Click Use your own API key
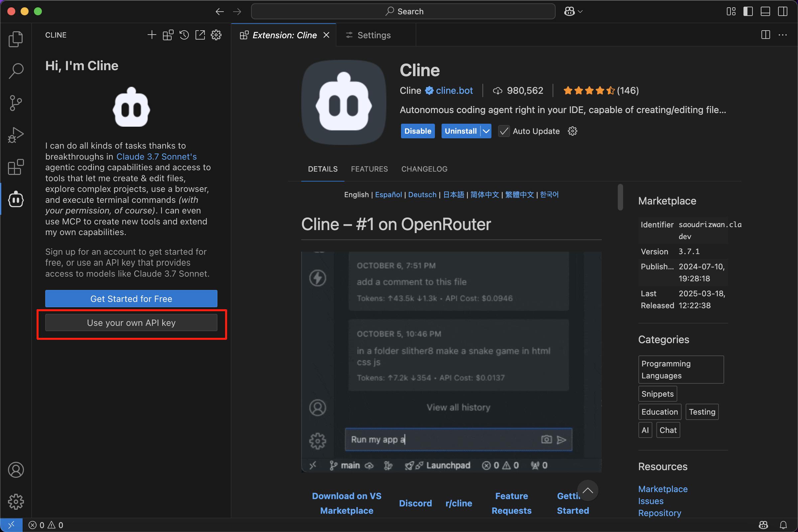The width and height of the screenshot is (798, 532). point(131,323)
